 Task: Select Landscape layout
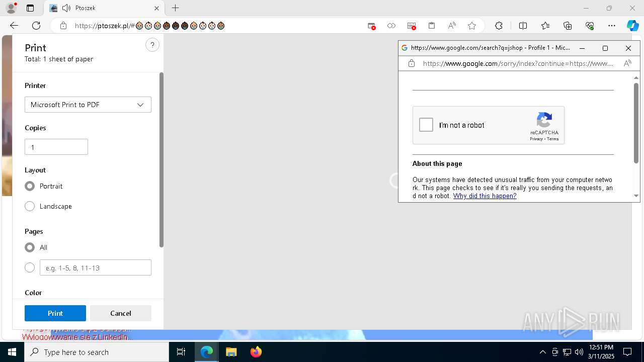[x=30, y=206]
